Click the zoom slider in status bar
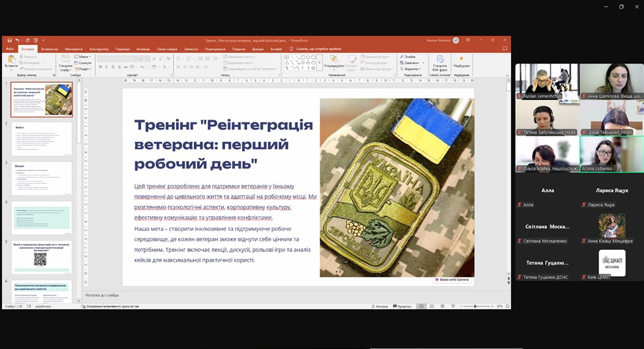Screen dimensions: 644x349 click(476, 306)
